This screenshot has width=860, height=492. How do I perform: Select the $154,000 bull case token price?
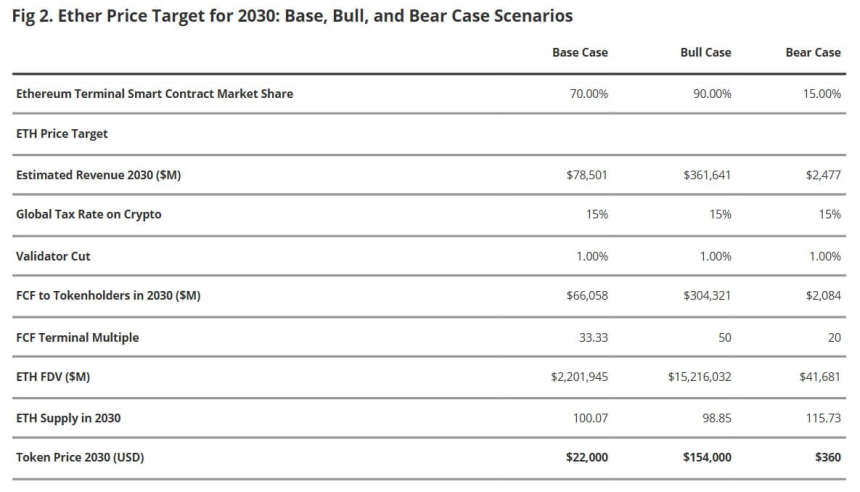click(704, 457)
